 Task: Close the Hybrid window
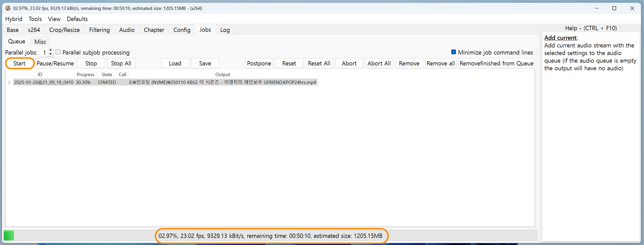pyautogui.click(x=632, y=8)
